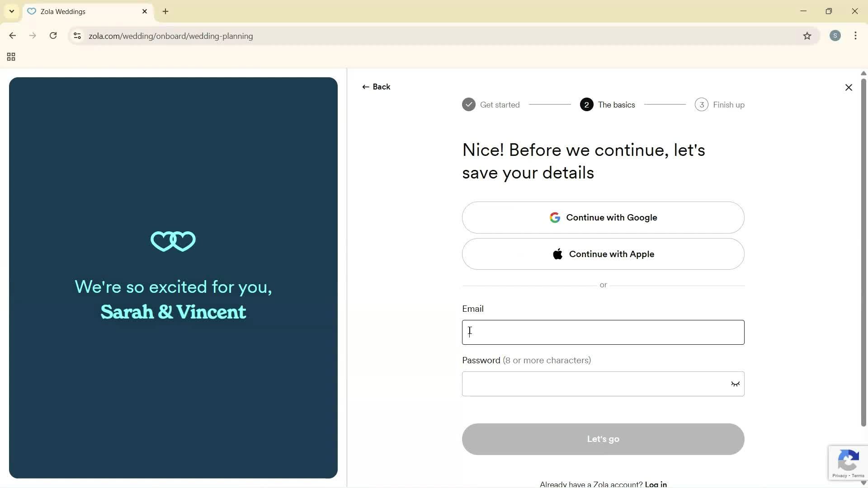The width and height of the screenshot is (868, 488).
Task: Click the back navigation arrow in browser toolbar
Action: point(12,36)
